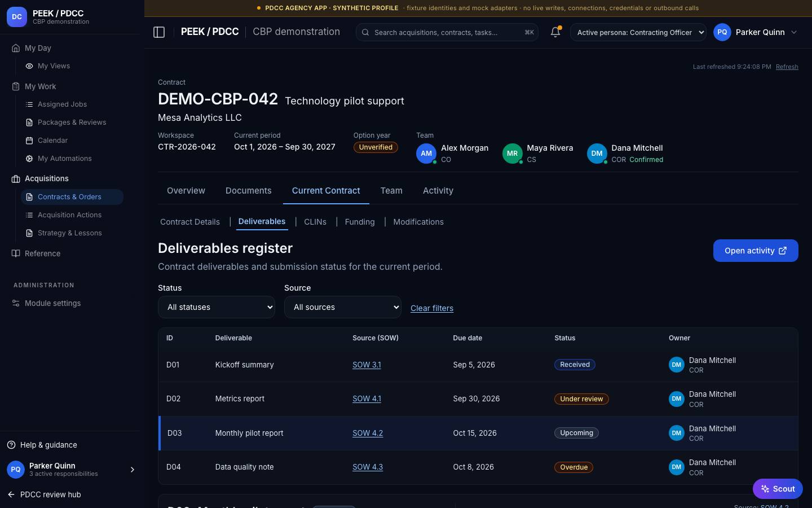Click the Reference book icon
Viewport: 812px width, 508px height.
pos(16,253)
